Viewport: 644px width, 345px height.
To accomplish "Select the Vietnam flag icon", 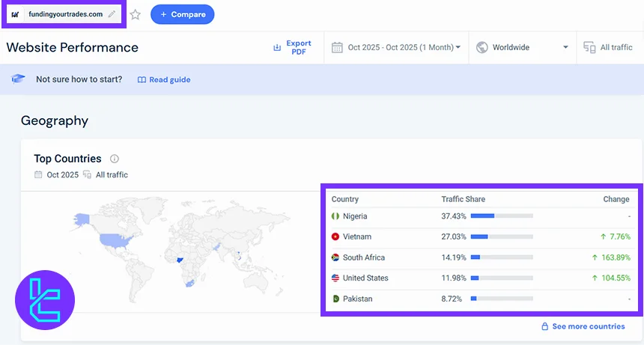I will [x=335, y=236].
